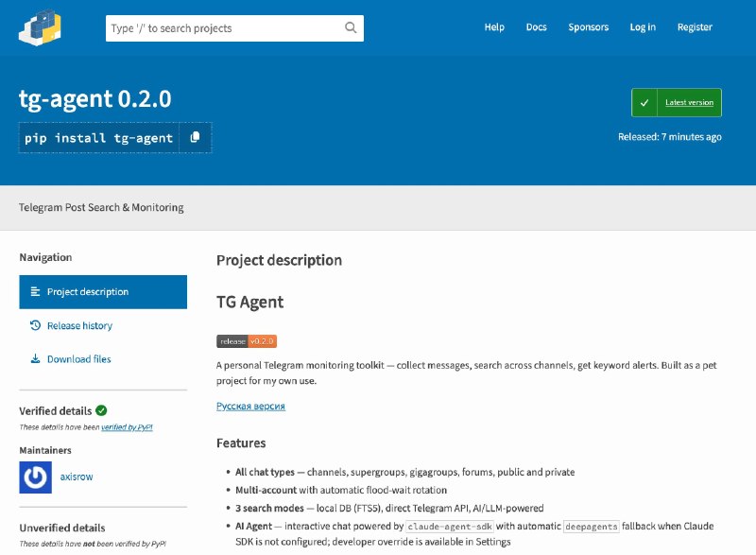Click the Release history clock icon

tap(36, 325)
